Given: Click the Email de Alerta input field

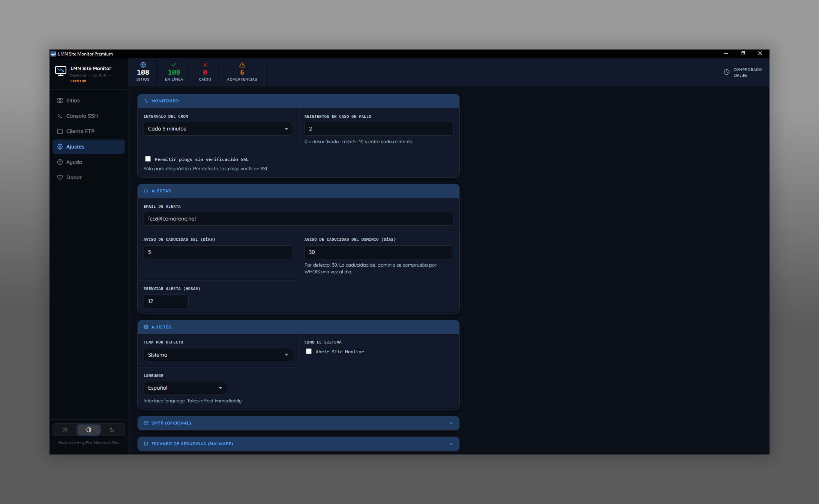Looking at the screenshot, I should click(298, 219).
